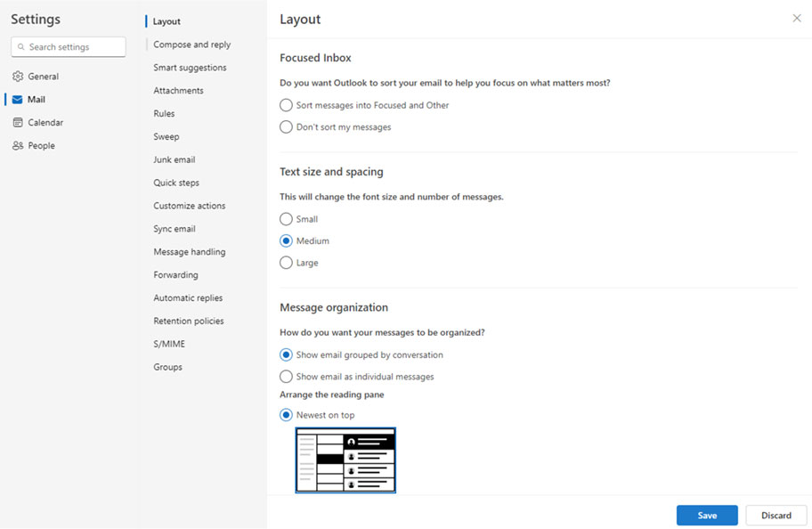Click the Newest on top layout thumbnail
Viewport: 812px width, 529px height.
point(345,460)
